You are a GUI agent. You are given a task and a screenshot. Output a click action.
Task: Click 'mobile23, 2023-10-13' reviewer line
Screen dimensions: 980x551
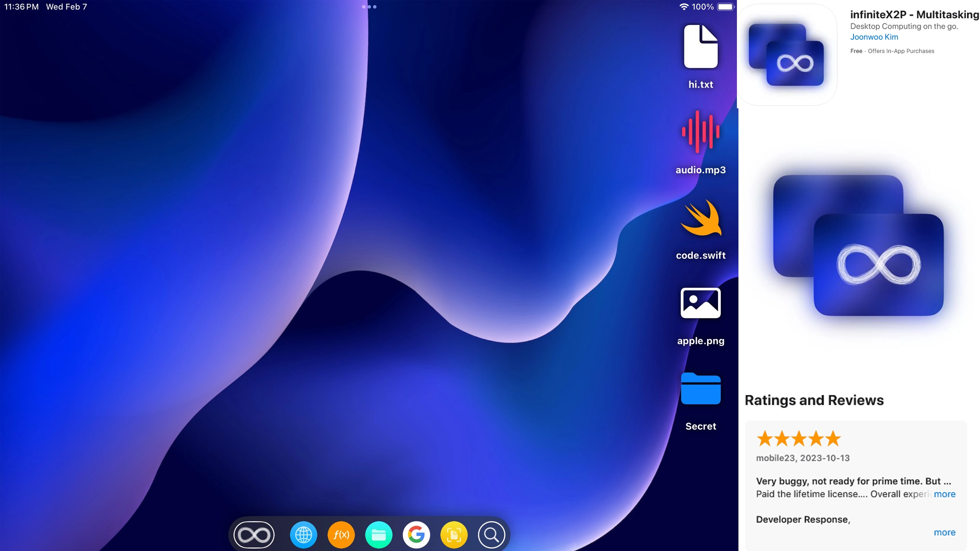coord(802,458)
